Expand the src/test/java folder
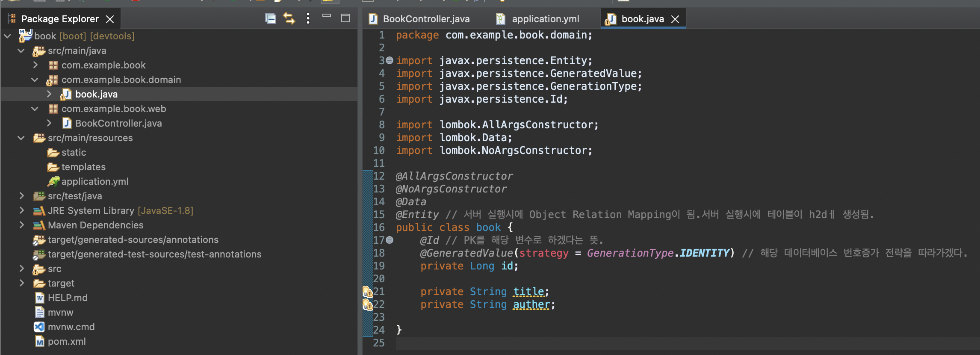This screenshot has height=355, width=980. pyautogui.click(x=21, y=196)
